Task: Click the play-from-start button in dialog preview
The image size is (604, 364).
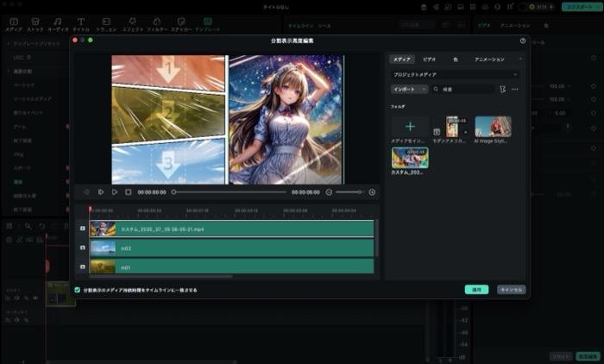Action: tap(101, 191)
